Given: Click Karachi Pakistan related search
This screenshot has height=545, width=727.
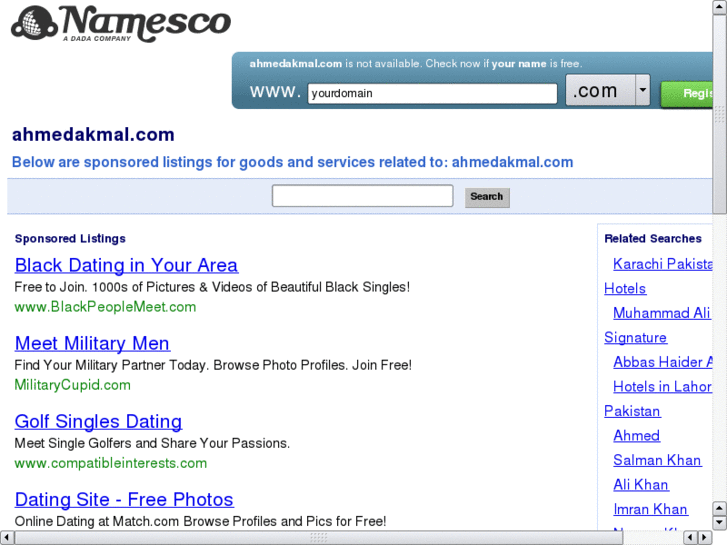Looking at the screenshot, I should point(663,264).
